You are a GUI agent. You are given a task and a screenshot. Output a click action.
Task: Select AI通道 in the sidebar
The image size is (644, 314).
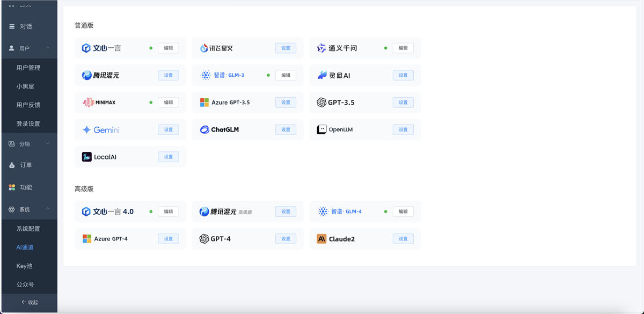[x=24, y=247]
